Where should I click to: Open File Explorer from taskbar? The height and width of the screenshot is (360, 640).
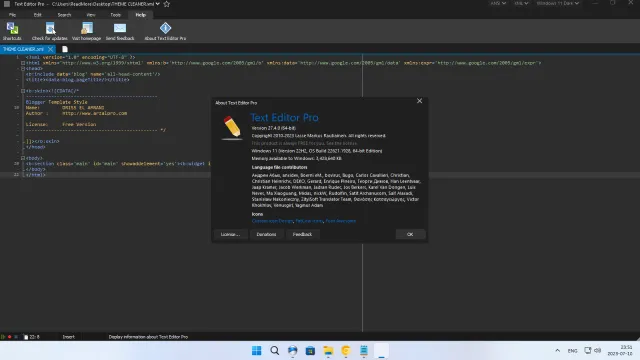click(x=328, y=351)
